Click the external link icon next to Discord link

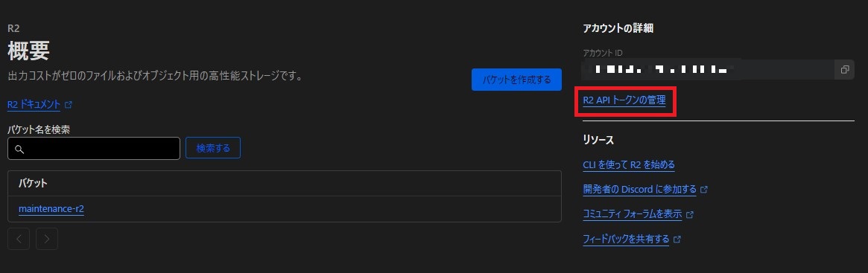click(x=704, y=190)
